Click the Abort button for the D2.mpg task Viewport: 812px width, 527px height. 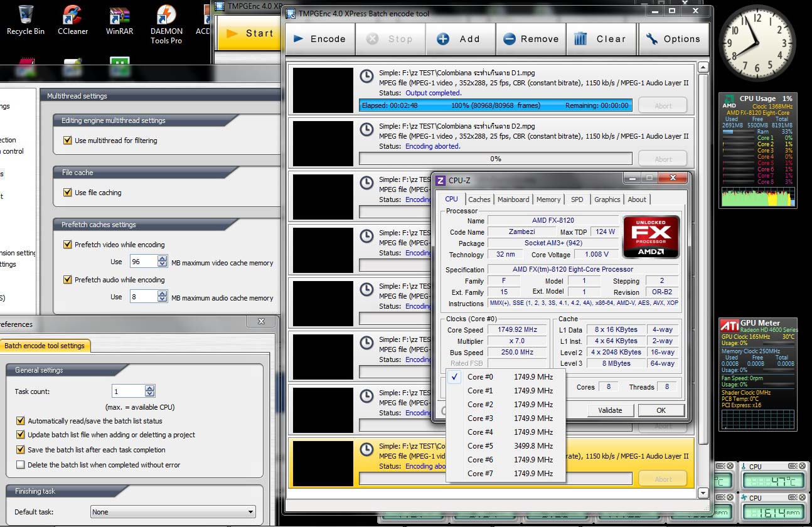pos(663,159)
